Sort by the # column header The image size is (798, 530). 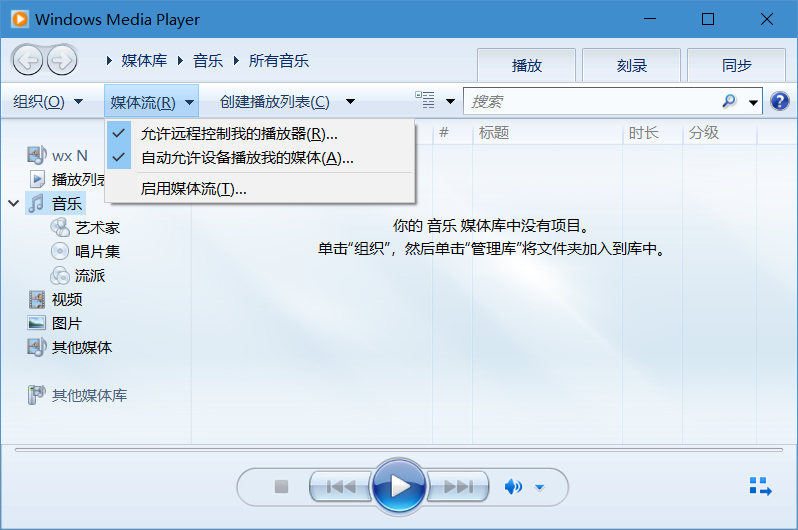click(452, 133)
